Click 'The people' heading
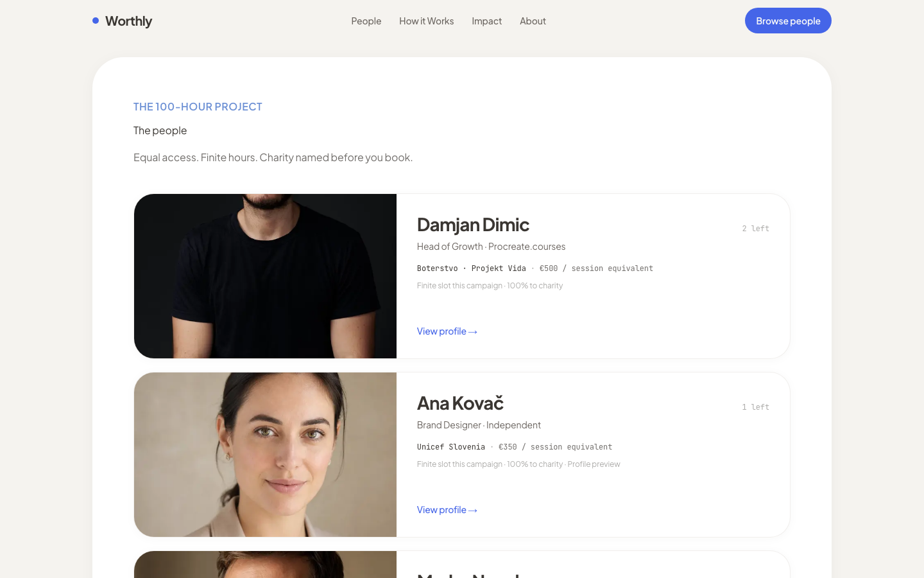This screenshot has width=924, height=578. pos(160,130)
